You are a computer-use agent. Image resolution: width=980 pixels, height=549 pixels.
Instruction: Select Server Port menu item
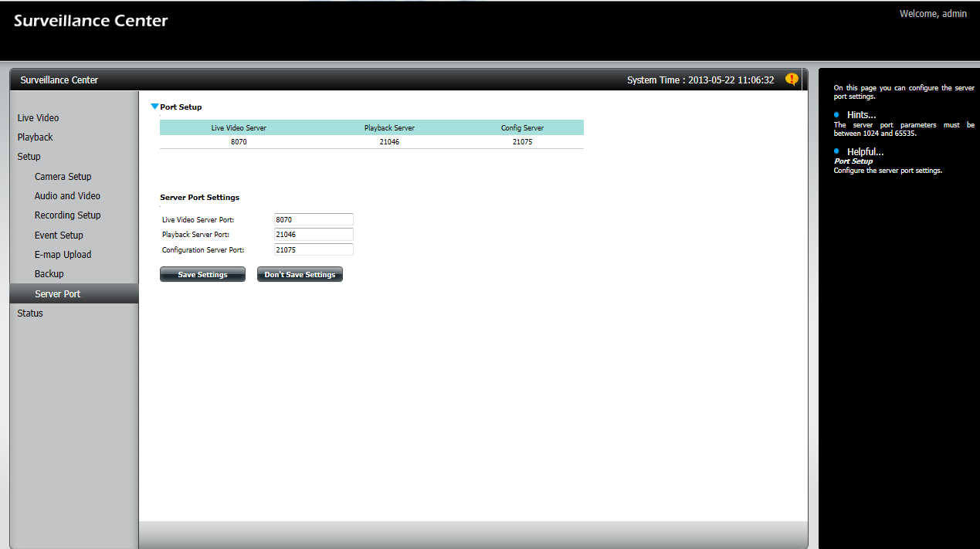(x=74, y=293)
